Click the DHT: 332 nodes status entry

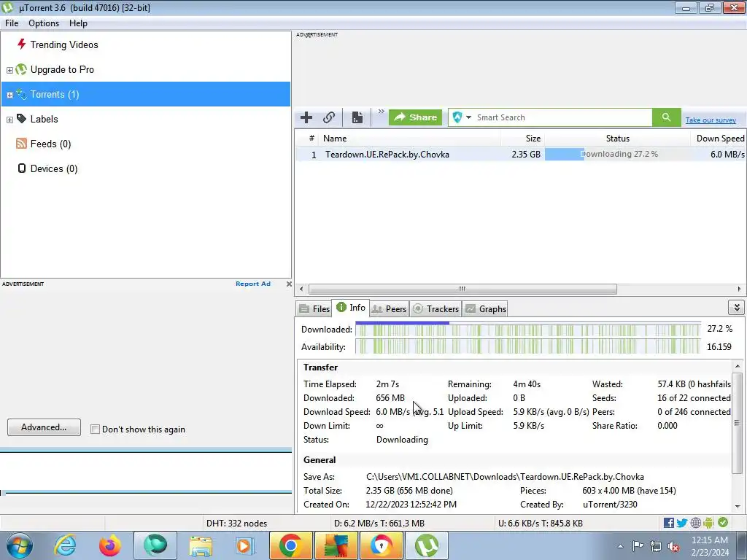coord(236,524)
